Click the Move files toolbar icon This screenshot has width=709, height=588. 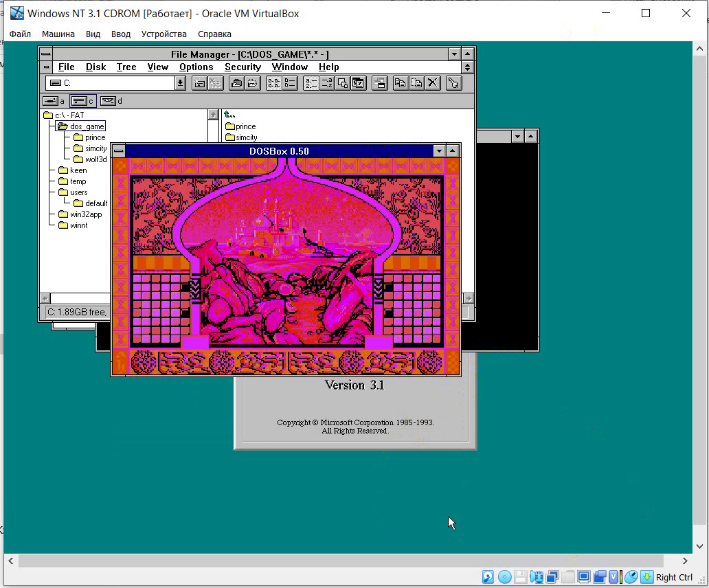click(416, 83)
